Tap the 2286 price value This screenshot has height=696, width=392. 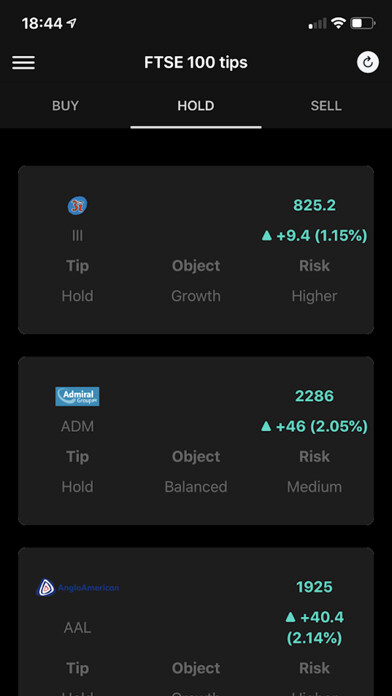(314, 396)
